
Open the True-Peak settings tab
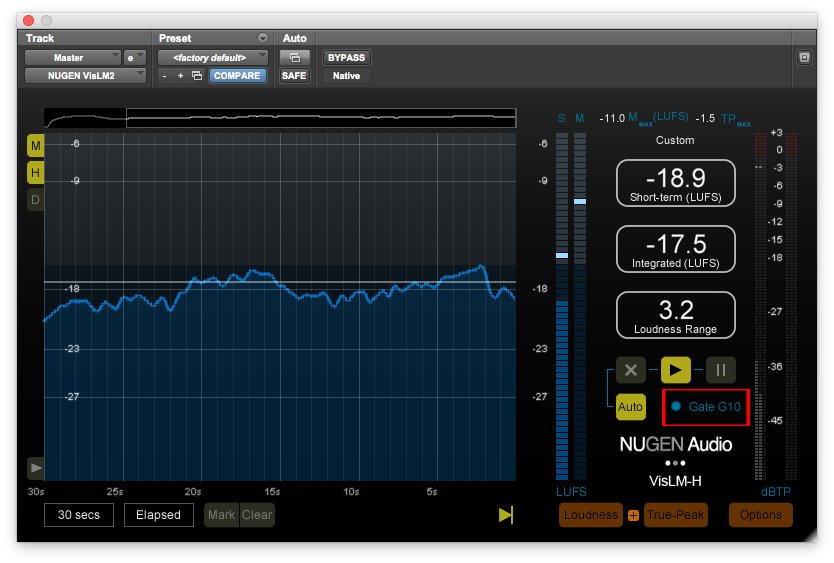[675, 515]
